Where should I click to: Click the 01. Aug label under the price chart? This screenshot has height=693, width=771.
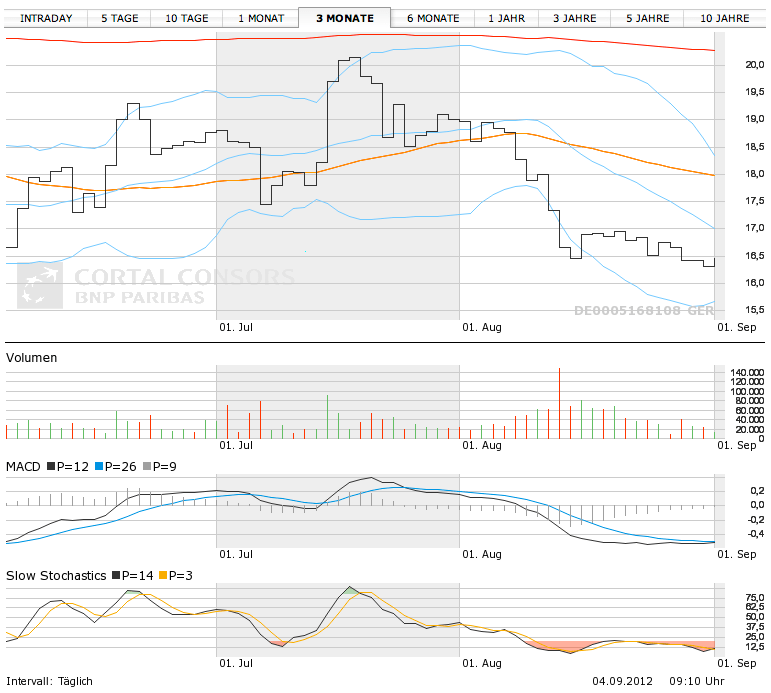coord(481,326)
